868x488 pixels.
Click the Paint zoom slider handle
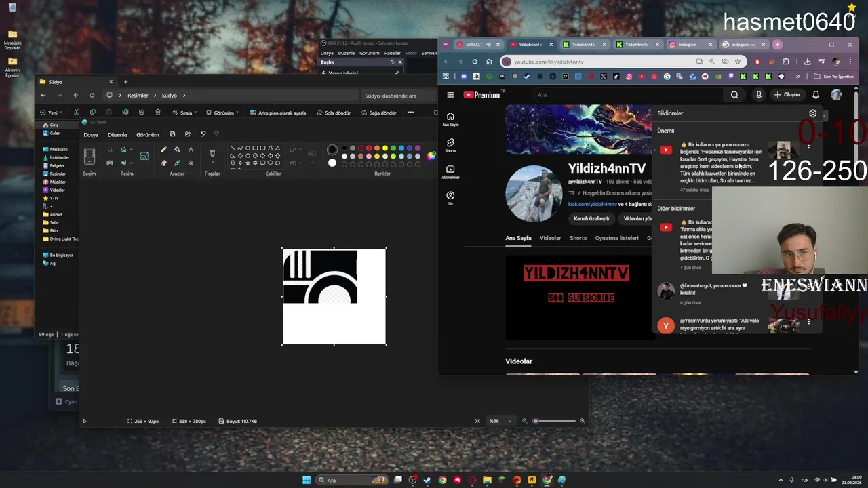[x=535, y=421]
